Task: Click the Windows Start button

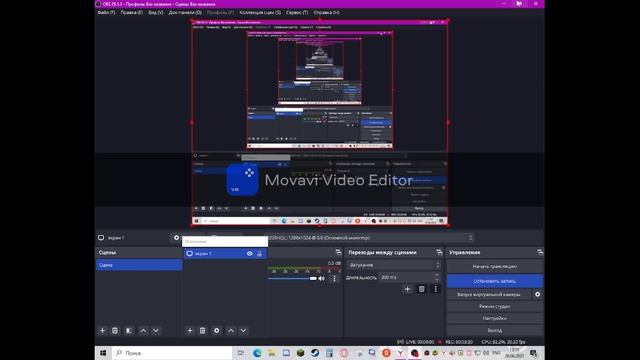Action: coord(103,353)
